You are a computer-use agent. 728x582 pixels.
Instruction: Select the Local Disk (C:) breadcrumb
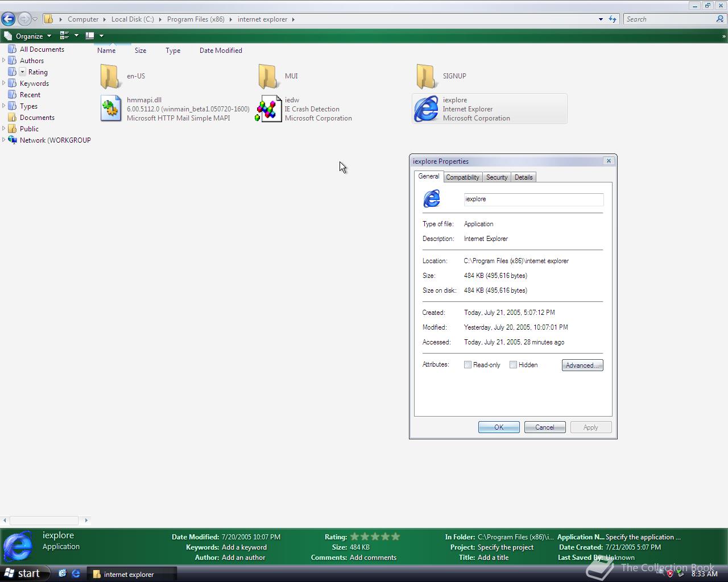pos(133,19)
